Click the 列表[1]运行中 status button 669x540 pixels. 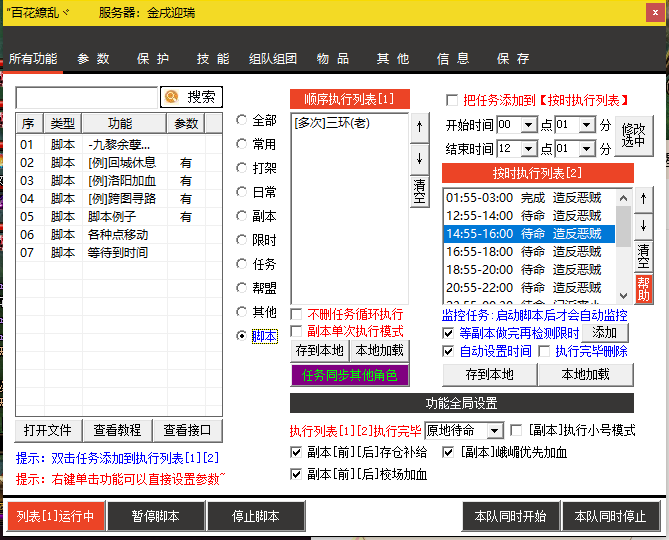point(55,517)
